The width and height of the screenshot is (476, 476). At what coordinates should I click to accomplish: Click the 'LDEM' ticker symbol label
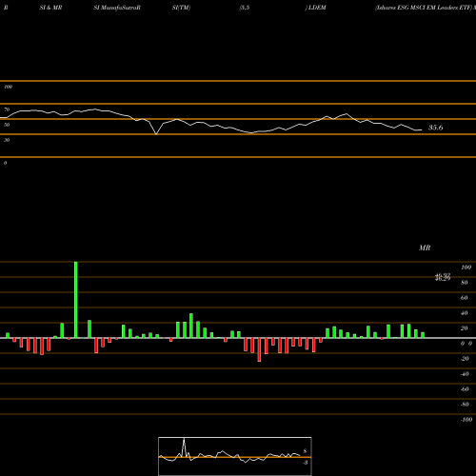(x=317, y=8)
